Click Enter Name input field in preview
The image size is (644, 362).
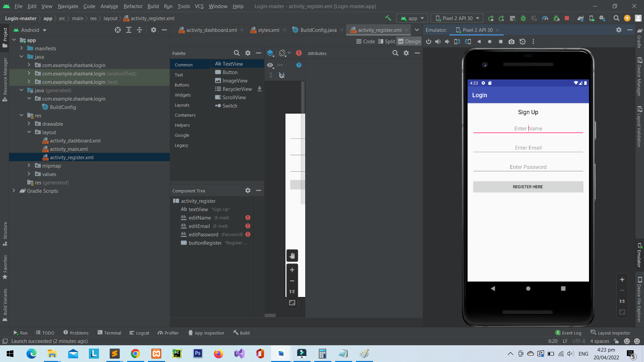point(528,128)
